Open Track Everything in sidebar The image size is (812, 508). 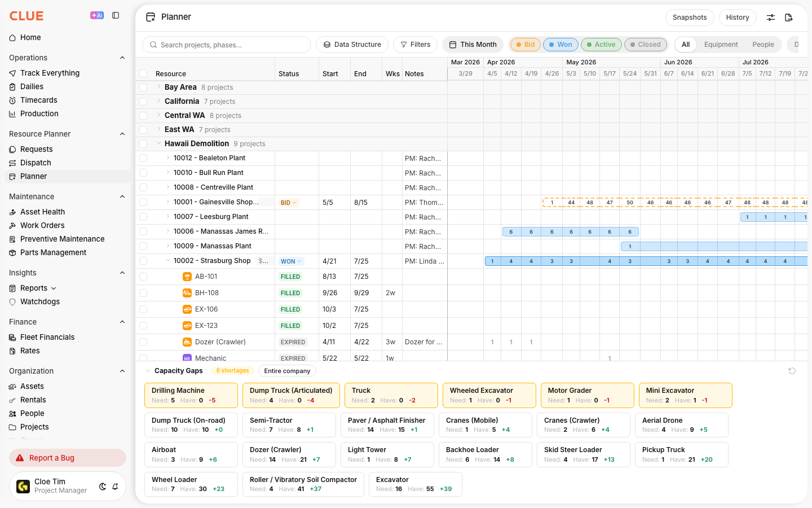click(50, 73)
